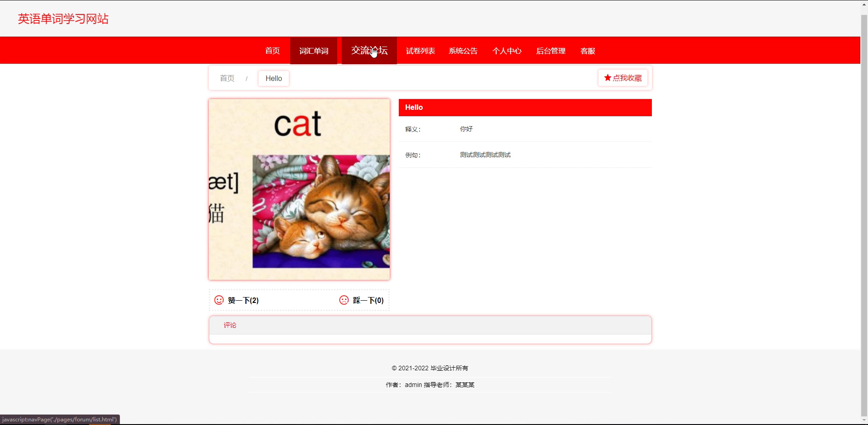The width and height of the screenshot is (868, 425).
Task: Click the © 2021-2022 毕业设计所有 footer text
Action: pos(430,368)
